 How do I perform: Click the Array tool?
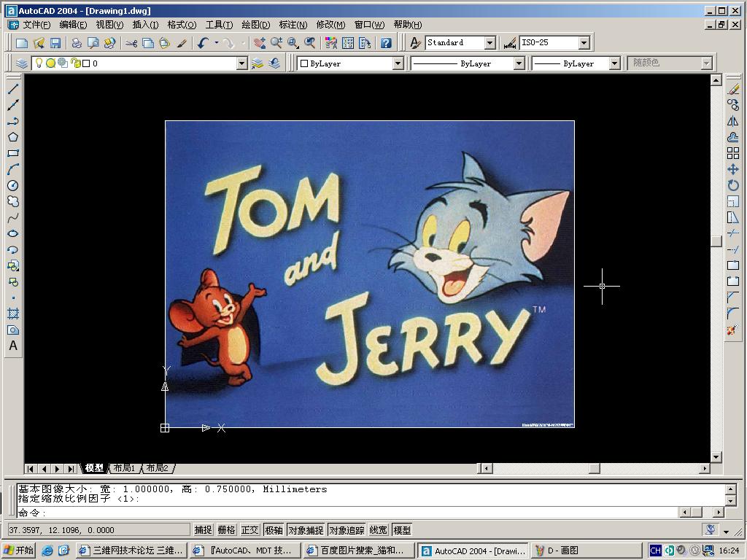733,153
